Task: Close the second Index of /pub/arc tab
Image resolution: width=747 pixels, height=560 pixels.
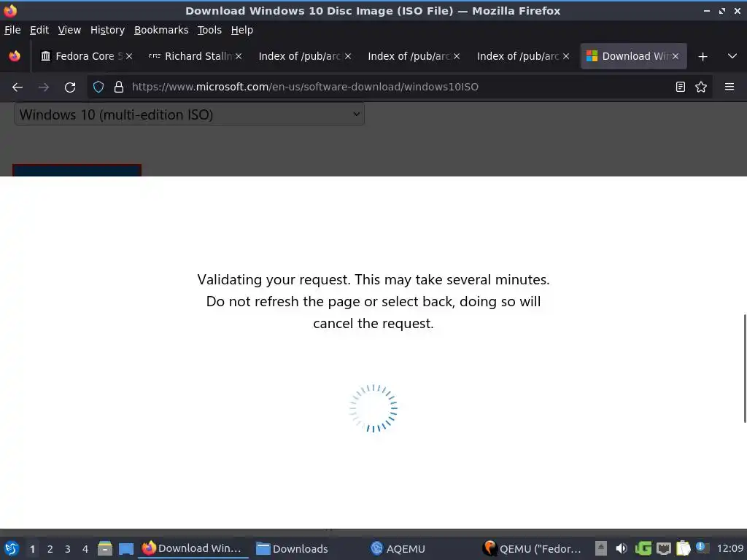Action: pyautogui.click(x=457, y=56)
